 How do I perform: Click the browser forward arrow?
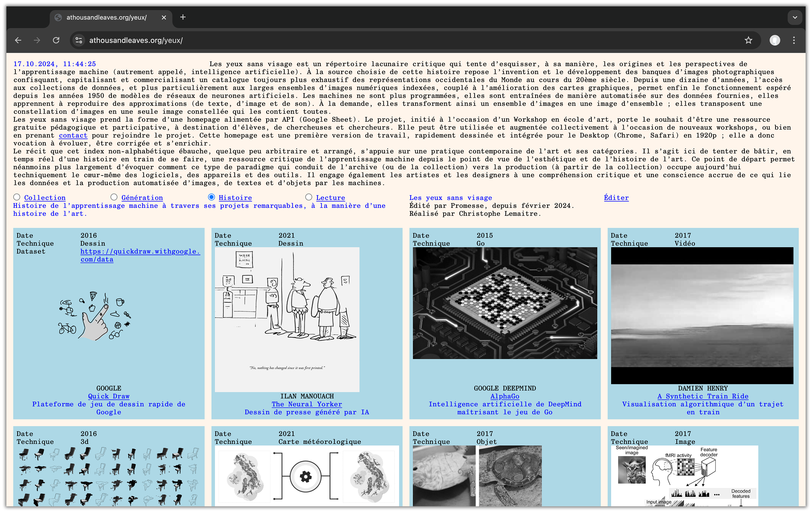[x=37, y=41]
